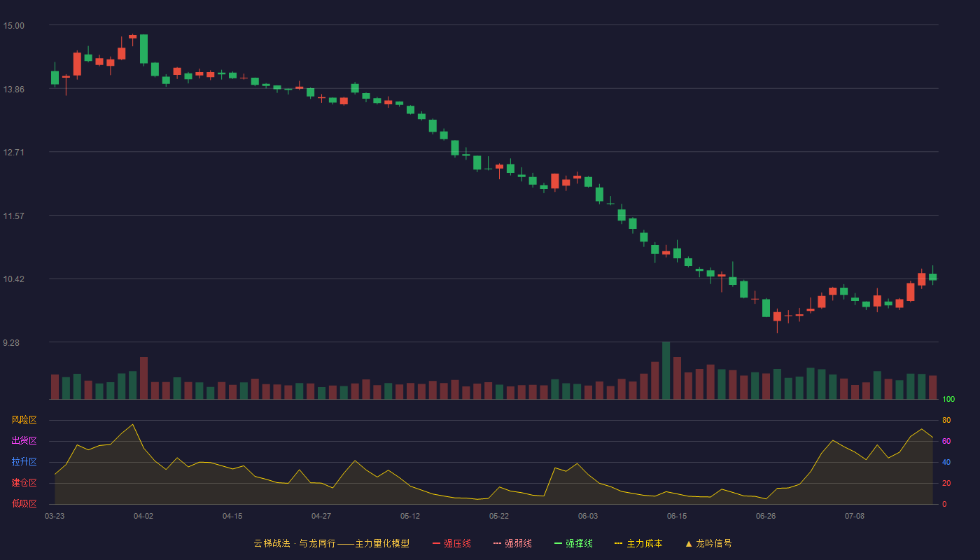Click the 05-12 date axis label
Viewport: 980px width, 560px height.
[x=410, y=516]
